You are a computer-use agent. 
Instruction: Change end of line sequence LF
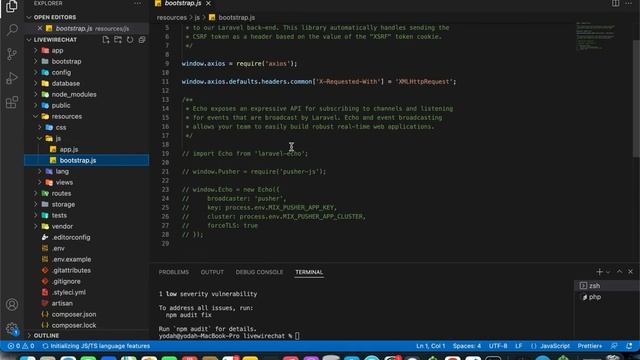(x=518, y=346)
